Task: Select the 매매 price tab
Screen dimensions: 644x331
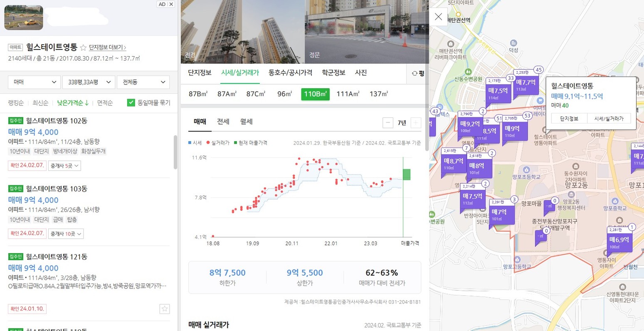Action: tap(200, 122)
